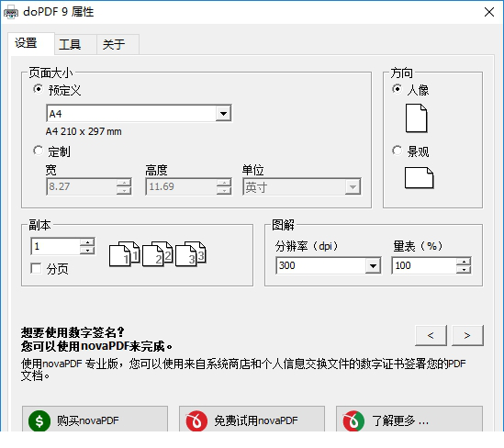Click the 高度 height field showing 11.69
Viewport: 504px width, 448px height.
181,186
